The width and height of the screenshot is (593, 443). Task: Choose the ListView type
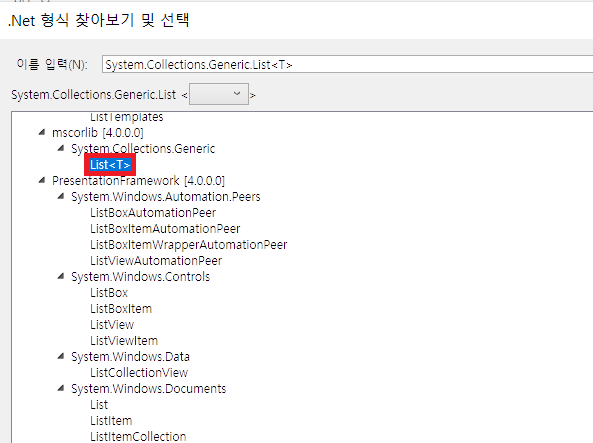pyautogui.click(x=112, y=325)
